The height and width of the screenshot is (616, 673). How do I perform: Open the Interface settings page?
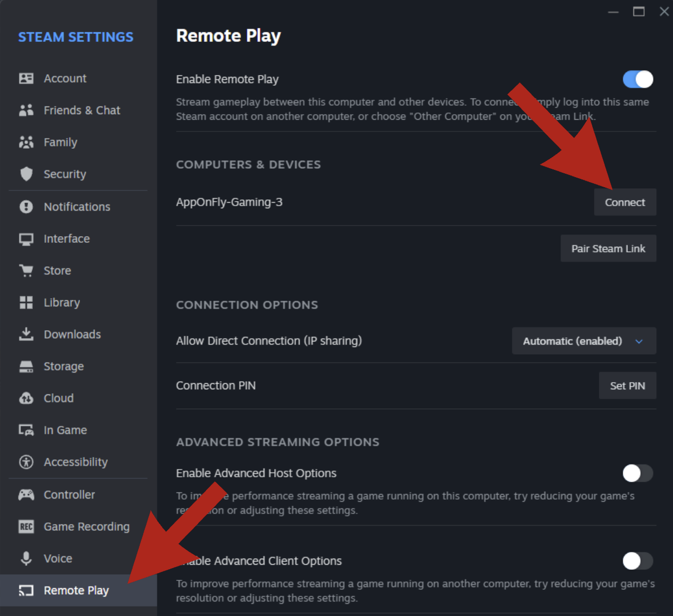(66, 238)
